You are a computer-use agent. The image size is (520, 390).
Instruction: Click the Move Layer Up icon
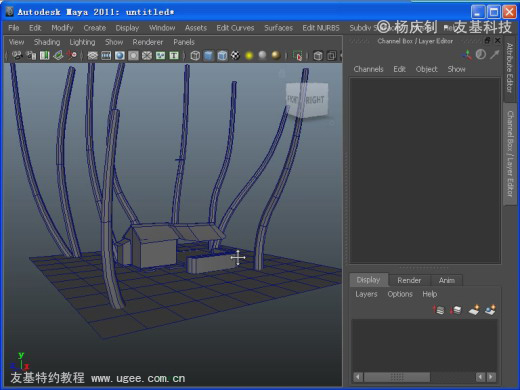pyautogui.click(x=439, y=310)
